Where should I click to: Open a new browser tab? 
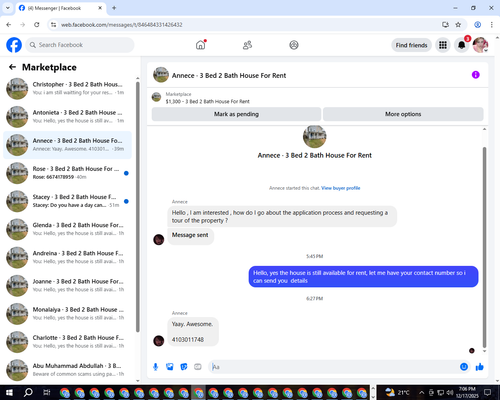tap(114, 8)
